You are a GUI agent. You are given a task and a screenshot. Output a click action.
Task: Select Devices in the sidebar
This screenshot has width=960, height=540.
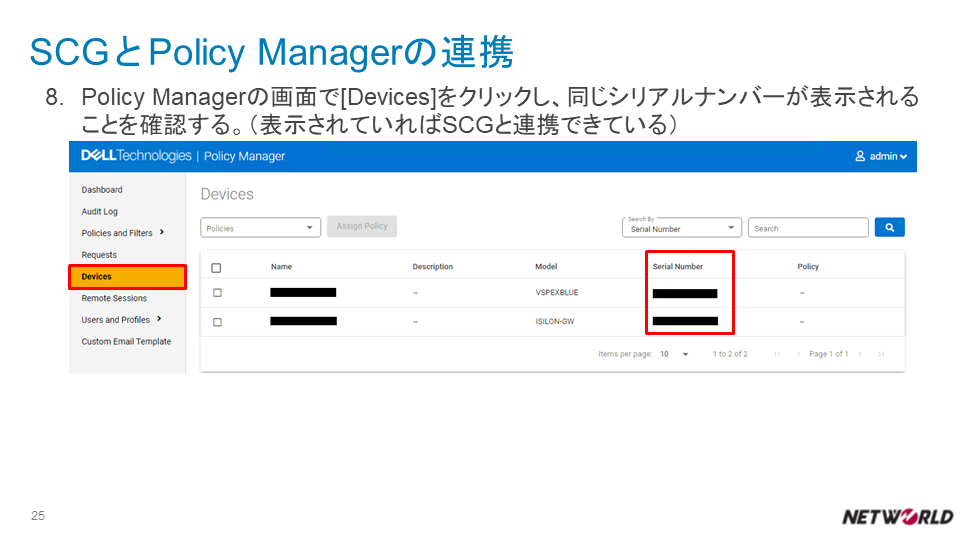click(x=127, y=277)
